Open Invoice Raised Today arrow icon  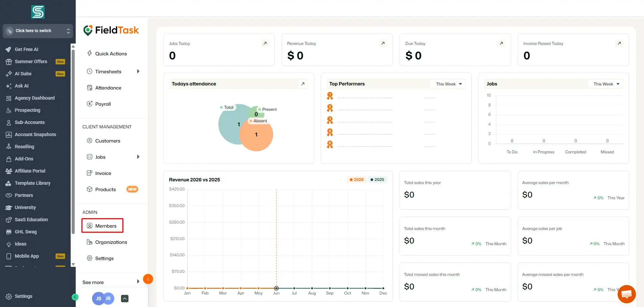point(619,43)
